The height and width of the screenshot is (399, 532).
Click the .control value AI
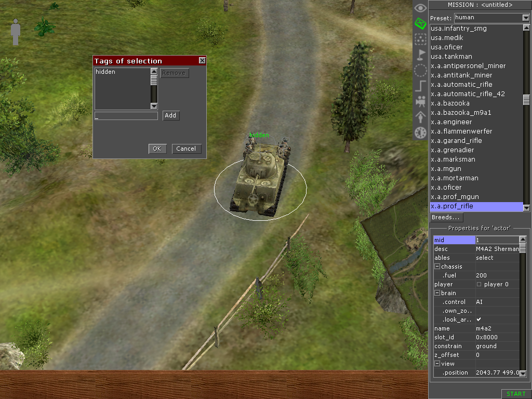497,302
